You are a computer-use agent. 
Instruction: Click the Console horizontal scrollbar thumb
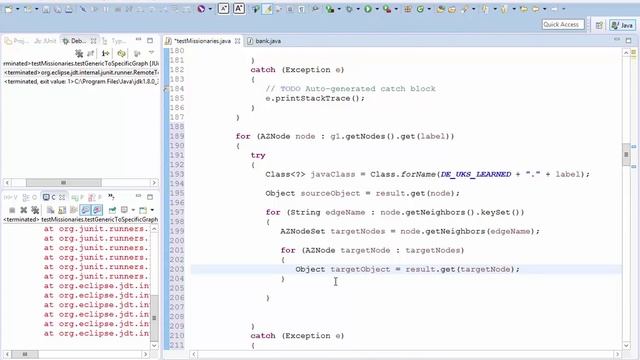[x=24, y=354]
